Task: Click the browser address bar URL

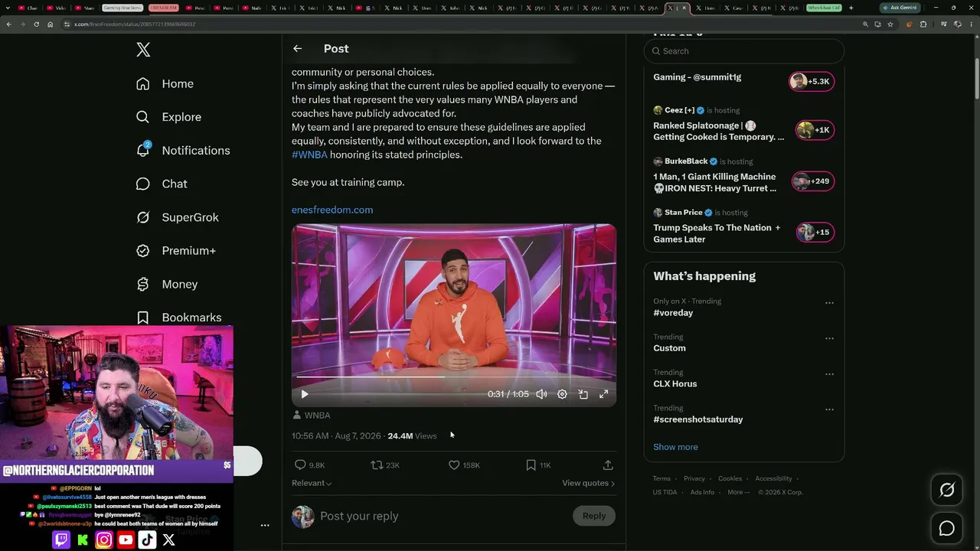Action: coord(134,24)
